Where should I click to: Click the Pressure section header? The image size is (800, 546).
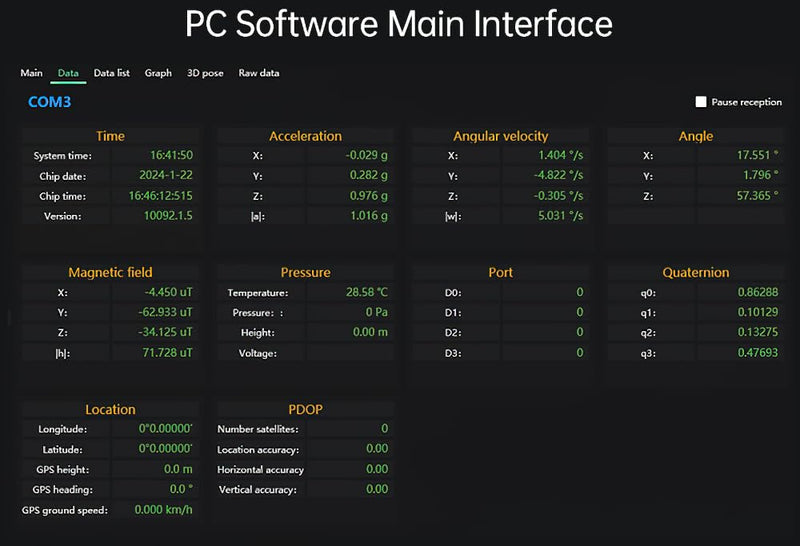point(306,272)
